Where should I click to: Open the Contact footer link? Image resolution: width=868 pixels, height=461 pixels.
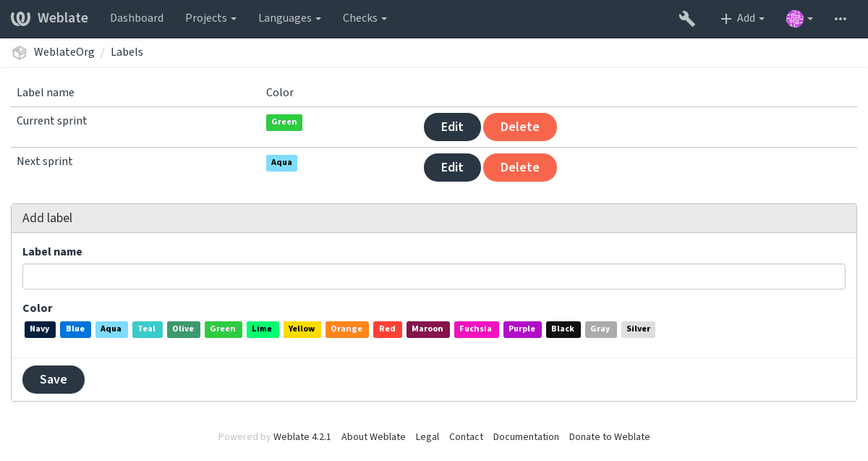point(466,437)
